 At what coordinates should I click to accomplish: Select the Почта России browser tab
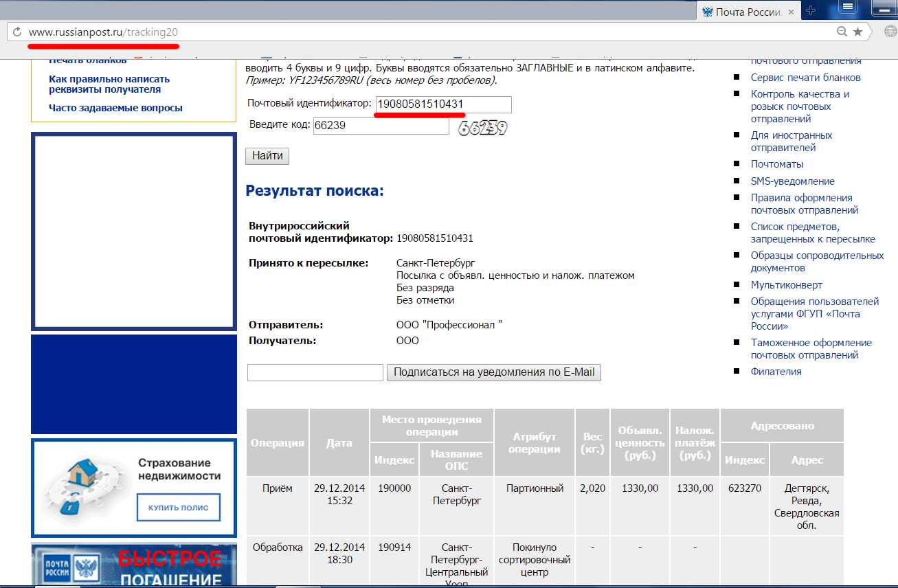(749, 12)
